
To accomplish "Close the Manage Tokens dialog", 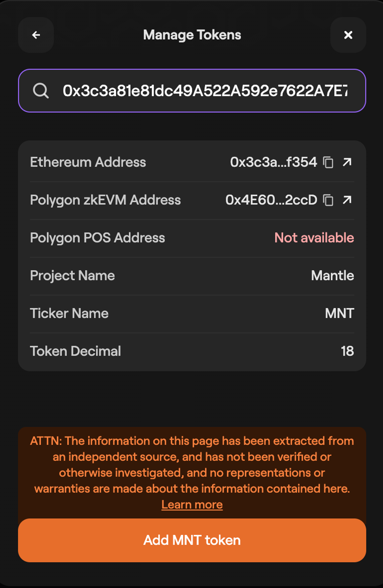I will pos(348,35).
